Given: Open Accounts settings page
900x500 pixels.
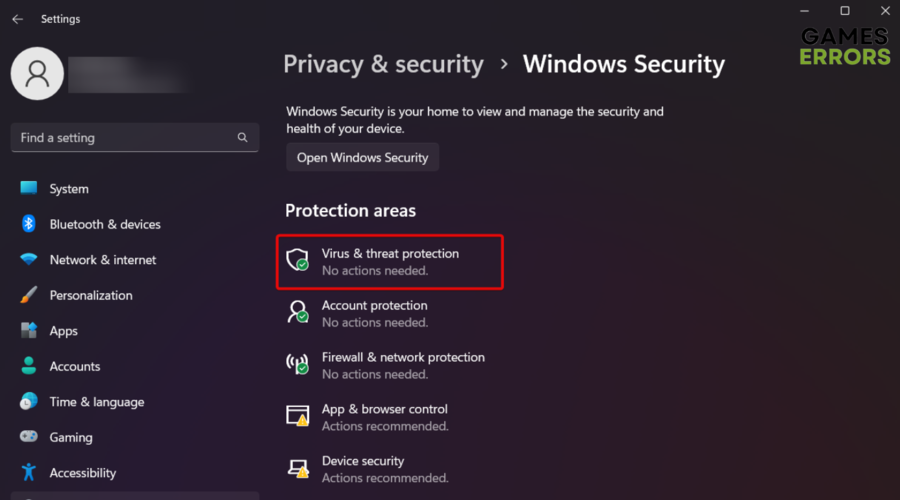Looking at the screenshot, I should pos(75,367).
